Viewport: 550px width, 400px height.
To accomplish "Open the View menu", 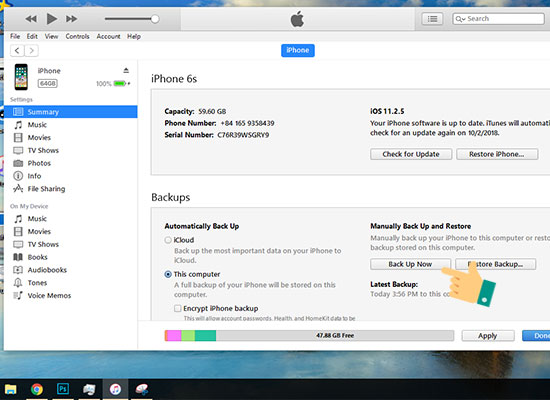I will click(x=51, y=36).
